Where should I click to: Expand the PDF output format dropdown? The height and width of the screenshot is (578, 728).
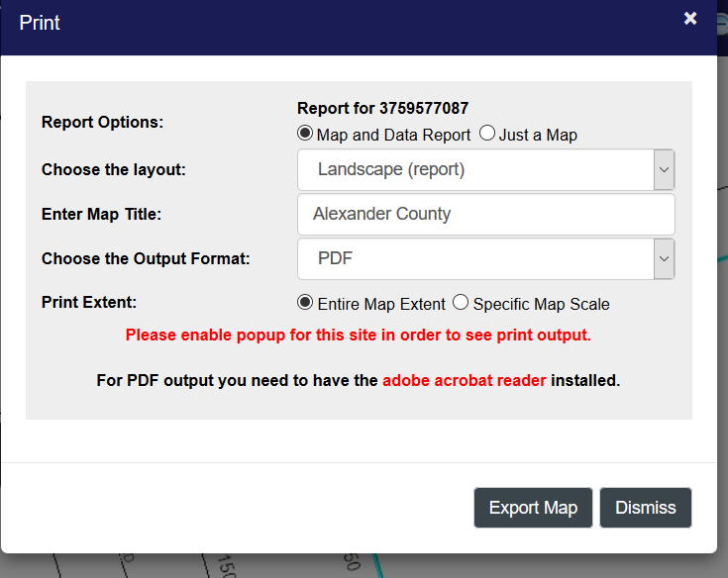[x=485, y=258]
